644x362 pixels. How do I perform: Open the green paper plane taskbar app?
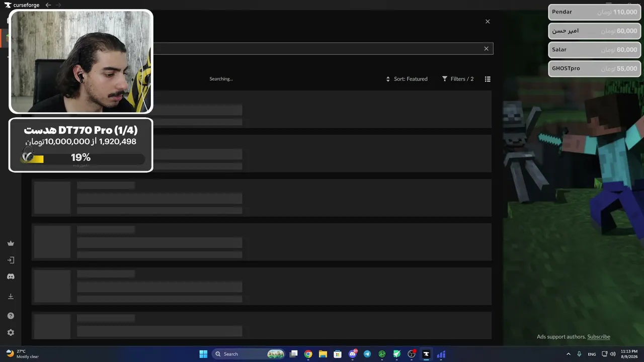397,354
